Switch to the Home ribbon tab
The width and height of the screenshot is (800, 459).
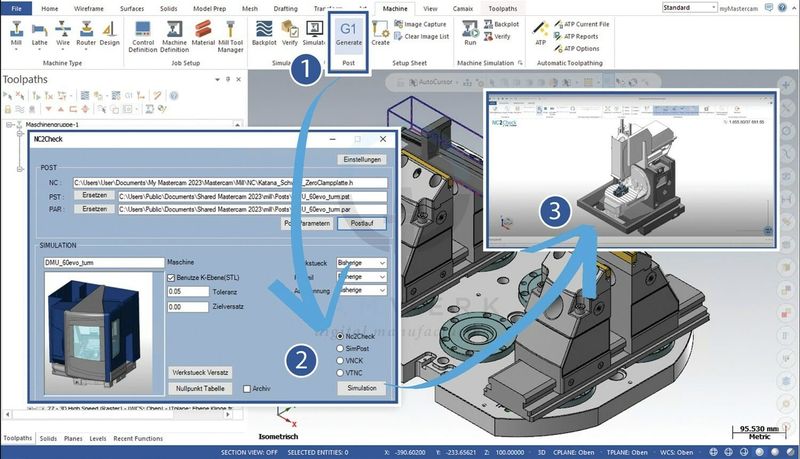[49, 8]
